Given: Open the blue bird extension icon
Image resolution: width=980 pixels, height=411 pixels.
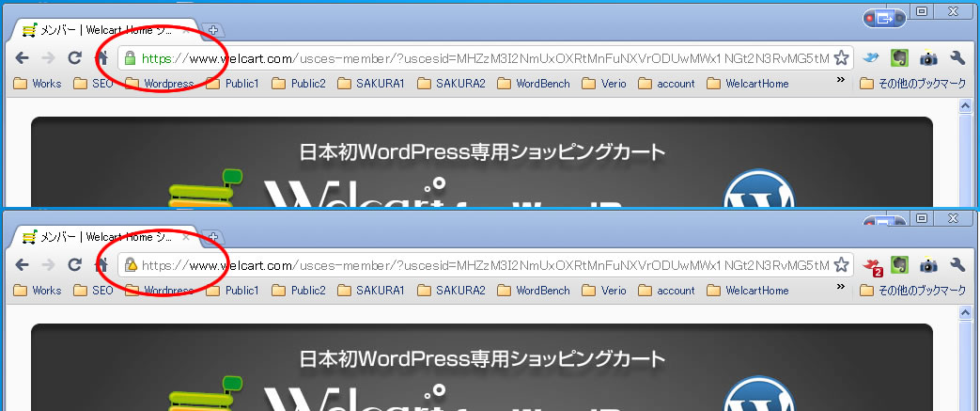Looking at the screenshot, I should pyautogui.click(x=871, y=58).
